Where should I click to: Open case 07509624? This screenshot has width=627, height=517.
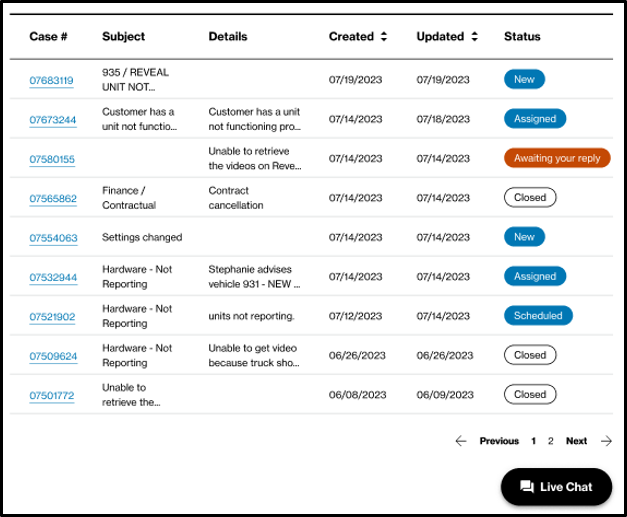click(x=53, y=356)
